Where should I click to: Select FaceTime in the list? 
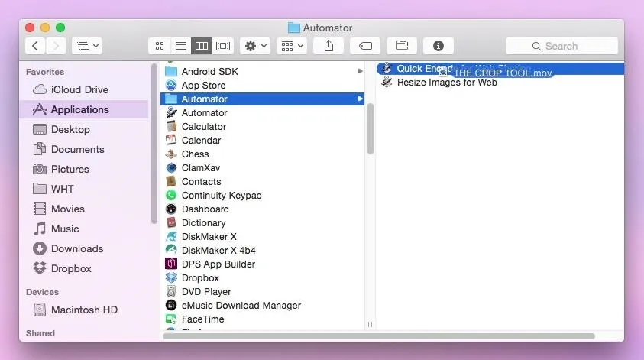[x=263, y=319]
